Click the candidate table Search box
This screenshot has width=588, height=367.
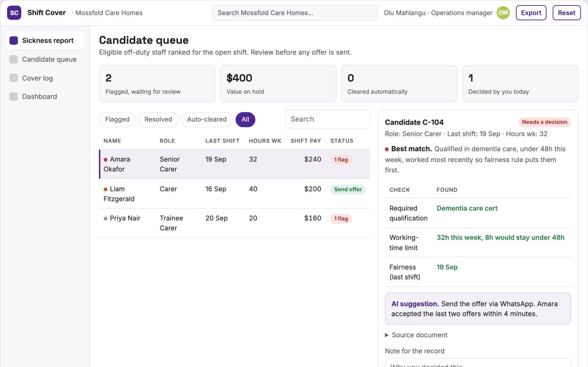328,119
